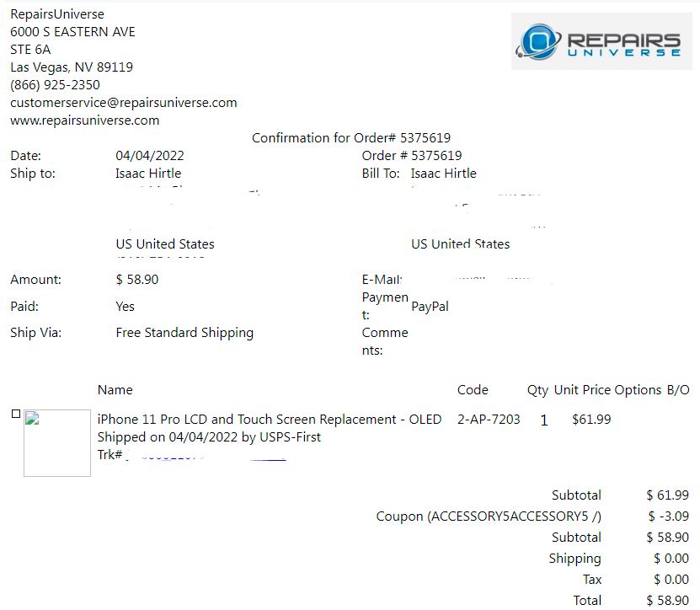Open the www.repairsuniverse.com website address
The height and width of the screenshot is (610, 700).
(x=84, y=120)
